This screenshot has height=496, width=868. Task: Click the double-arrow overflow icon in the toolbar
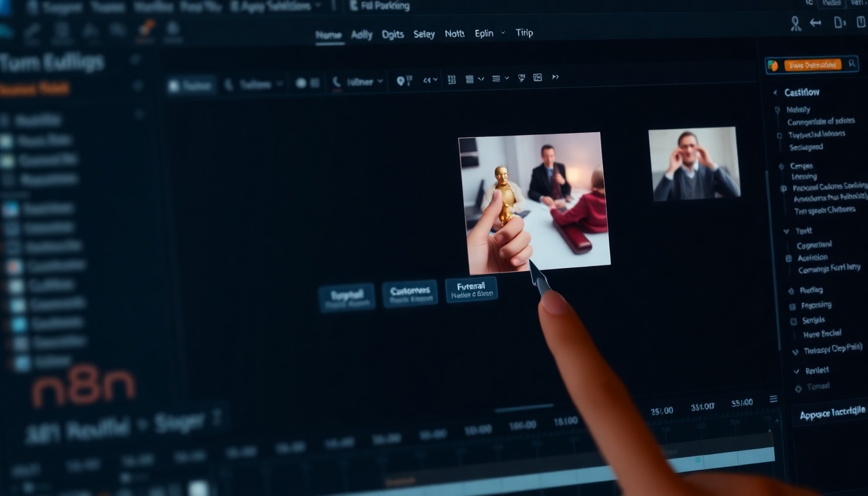click(x=555, y=78)
